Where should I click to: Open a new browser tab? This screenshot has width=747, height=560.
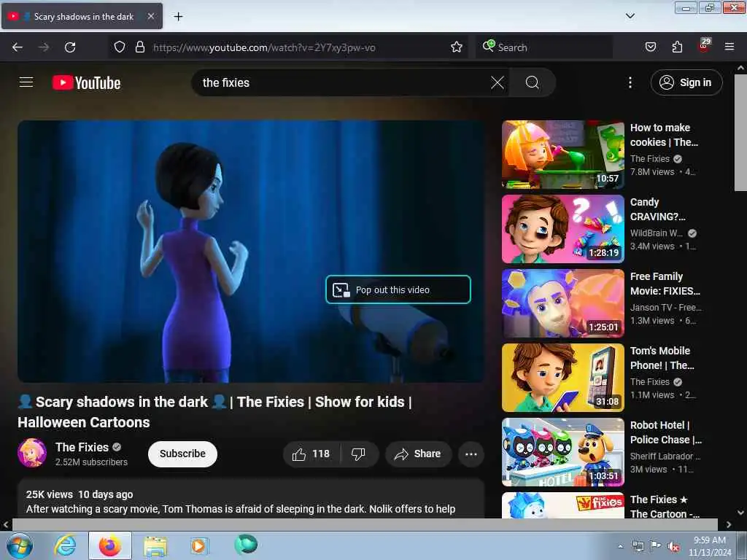(x=178, y=17)
